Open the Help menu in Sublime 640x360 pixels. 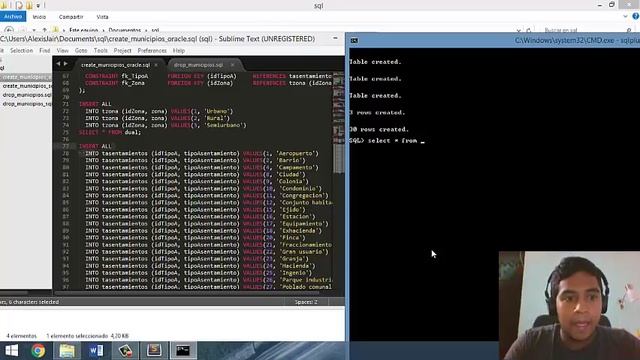click(x=179, y=51)
